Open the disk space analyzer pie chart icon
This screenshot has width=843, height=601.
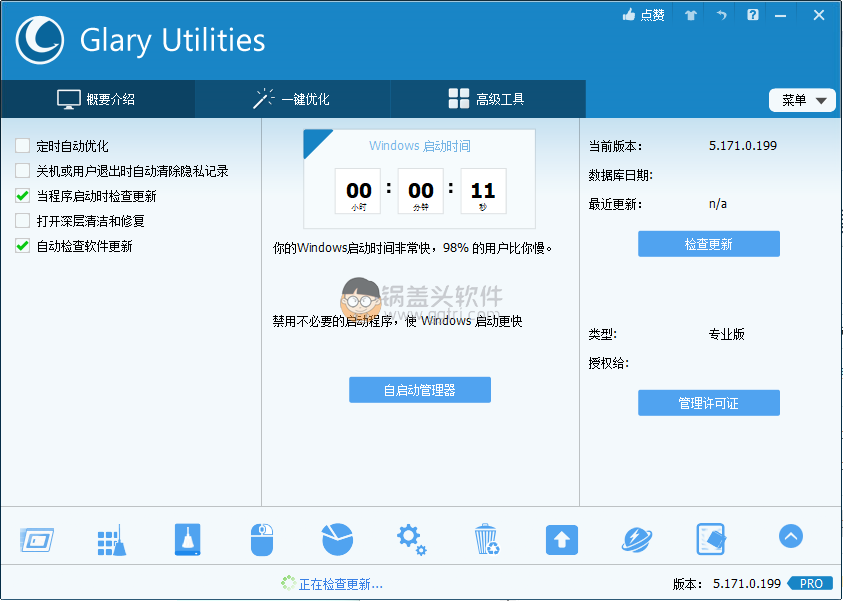point(338,539)
